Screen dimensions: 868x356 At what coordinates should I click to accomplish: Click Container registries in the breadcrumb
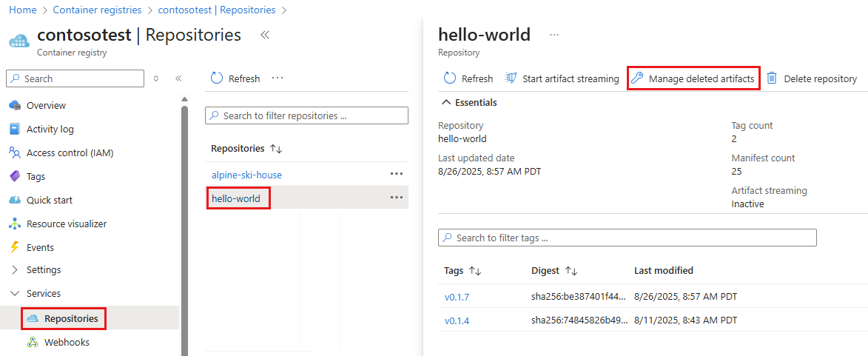98,10
